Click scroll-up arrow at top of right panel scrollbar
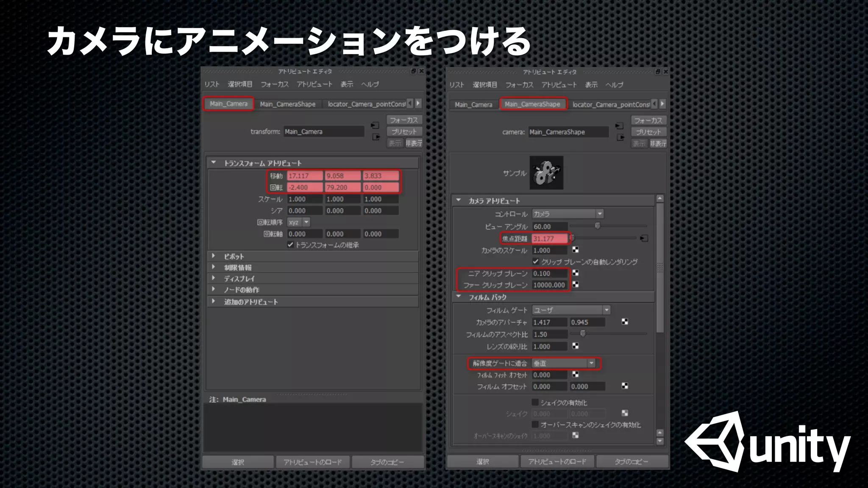 660,198
